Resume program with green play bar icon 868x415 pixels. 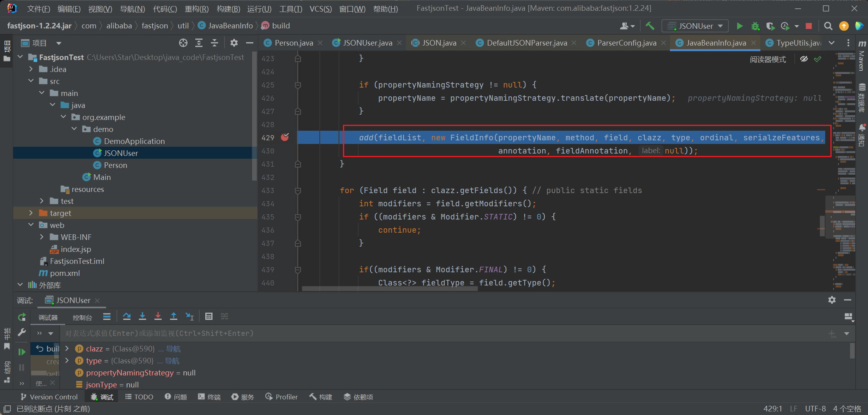click(22, 352)
